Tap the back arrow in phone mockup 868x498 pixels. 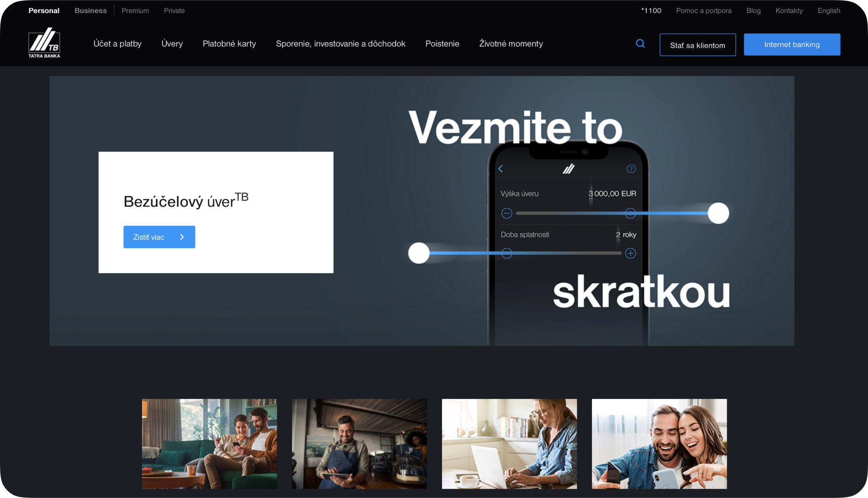tap(501, 169)
